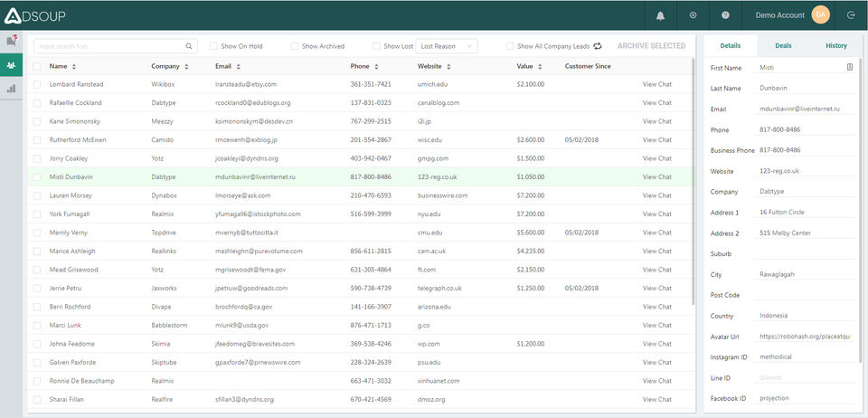The width and height of the screenshot is (868, 418).
Task: Sort by Phone column arrows
Action: [376, 66]
